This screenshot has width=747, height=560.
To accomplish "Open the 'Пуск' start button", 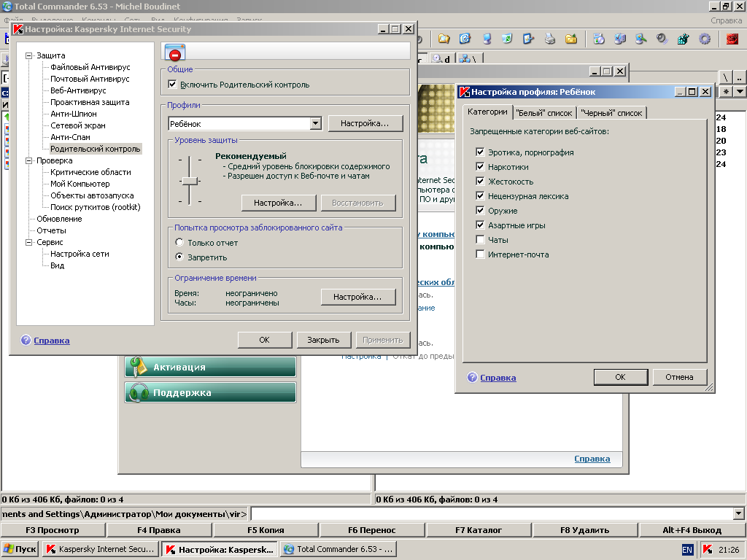I will (x=20, y=549).
